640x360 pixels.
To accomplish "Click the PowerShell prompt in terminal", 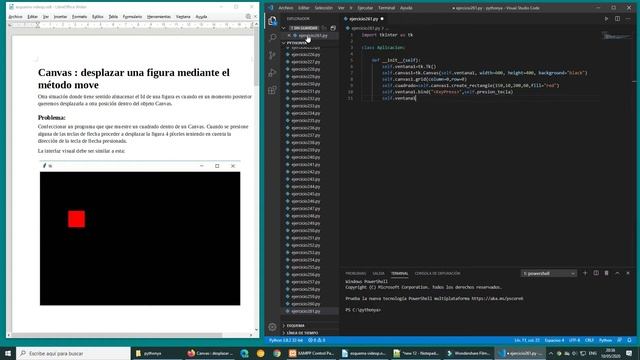I will 363,310.
